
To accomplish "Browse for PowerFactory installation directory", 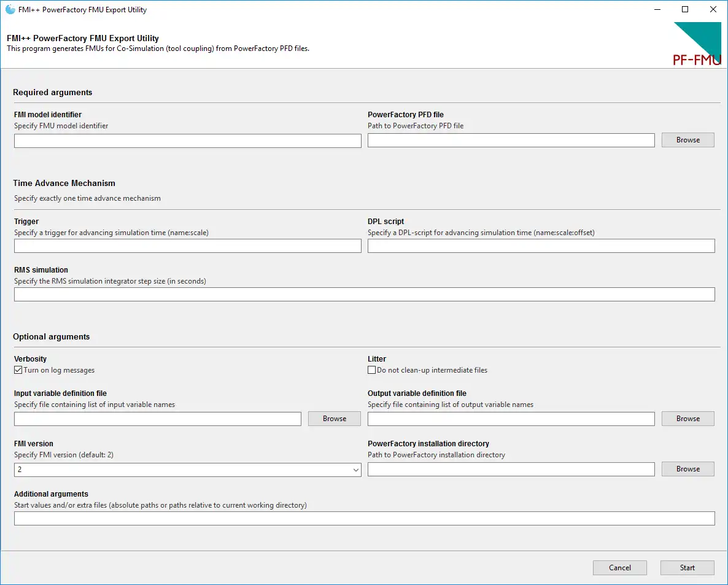I will point(687,469).
